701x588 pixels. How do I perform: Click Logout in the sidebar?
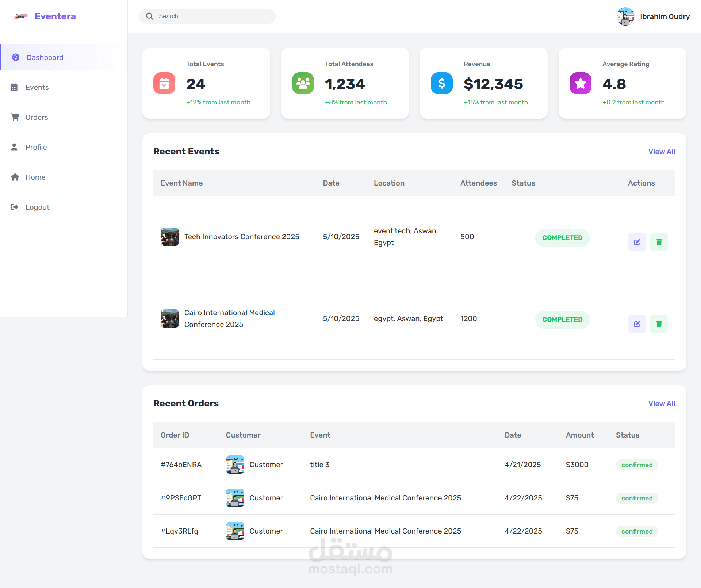37,207
